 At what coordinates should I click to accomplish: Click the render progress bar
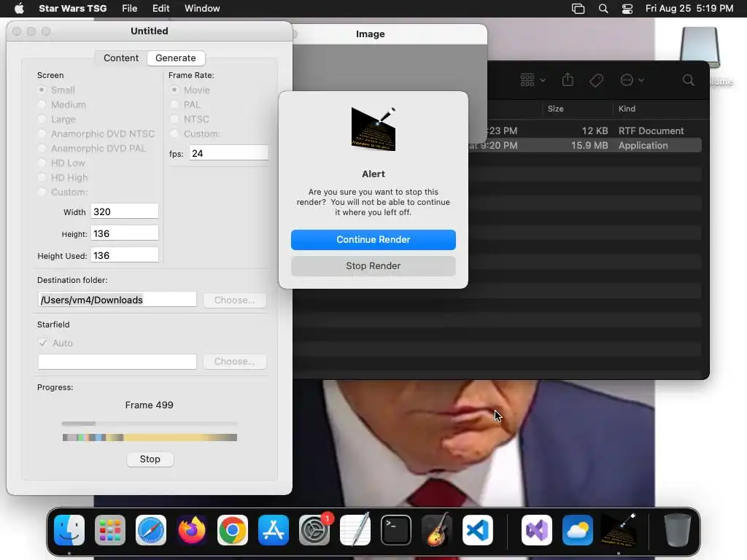coord(150,424)
